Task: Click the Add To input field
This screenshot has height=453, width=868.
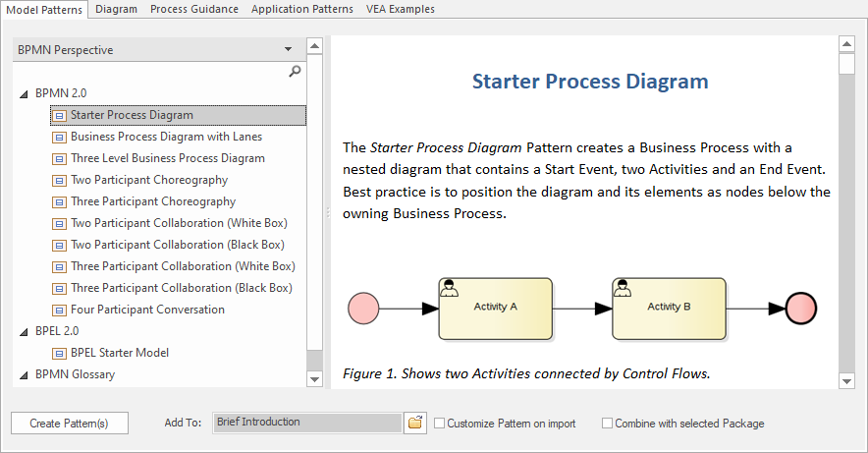Action: (x=306, y=423)
